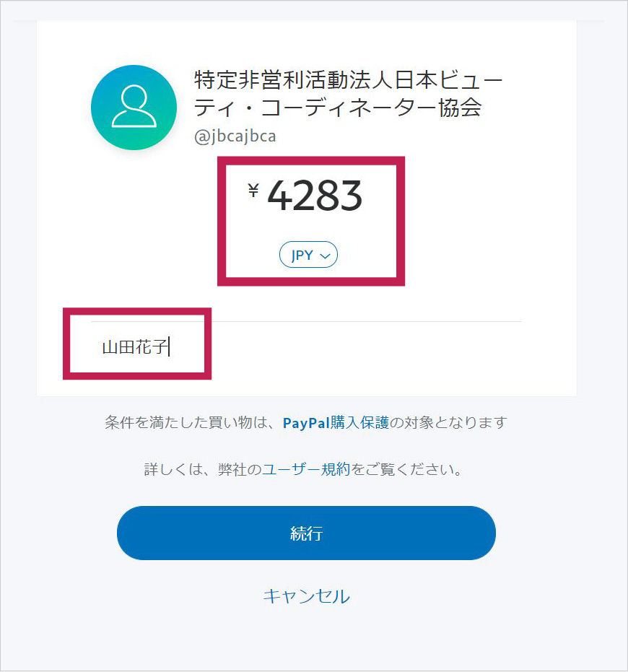
Task: Click the chevron arrow beside JPY
Action: 325,256
